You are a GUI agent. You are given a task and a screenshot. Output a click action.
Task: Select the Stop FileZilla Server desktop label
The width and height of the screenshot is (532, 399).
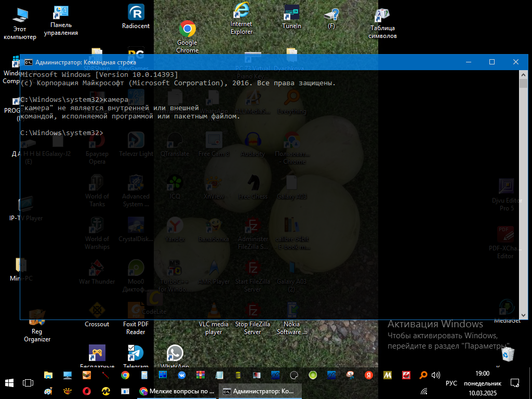click(253, 328)
